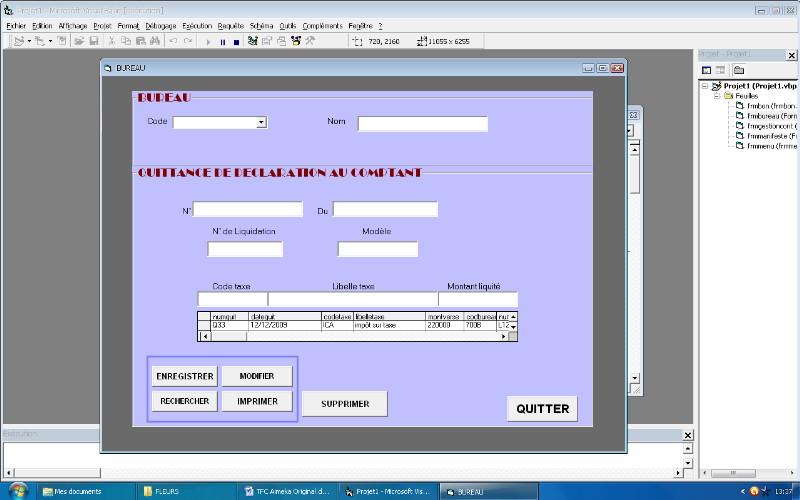Click the IMPRIMER button
800x500 pixels.
(257, 401)
